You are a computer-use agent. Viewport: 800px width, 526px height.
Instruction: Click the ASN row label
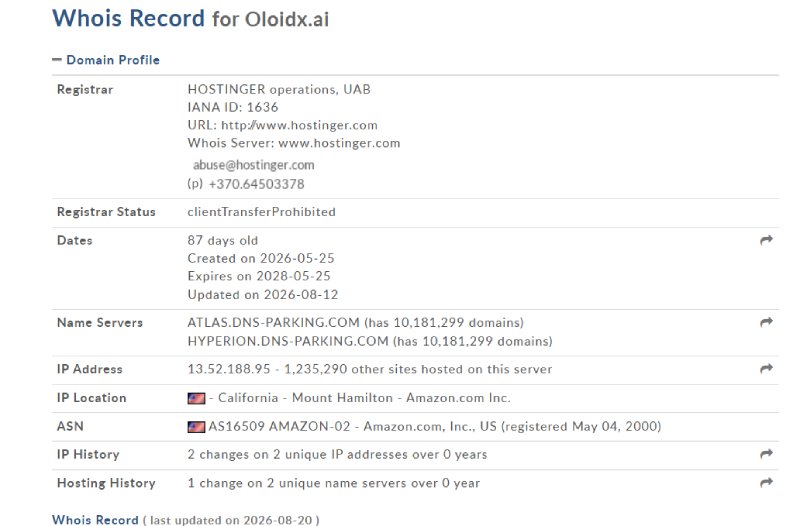[x=70, y=427]
